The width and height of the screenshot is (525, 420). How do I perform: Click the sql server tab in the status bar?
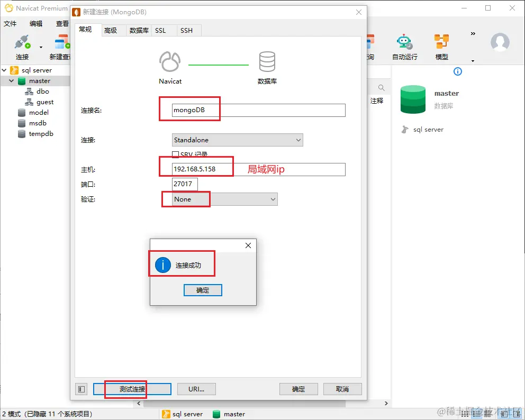pyautogui.click(x=183, y=414)
